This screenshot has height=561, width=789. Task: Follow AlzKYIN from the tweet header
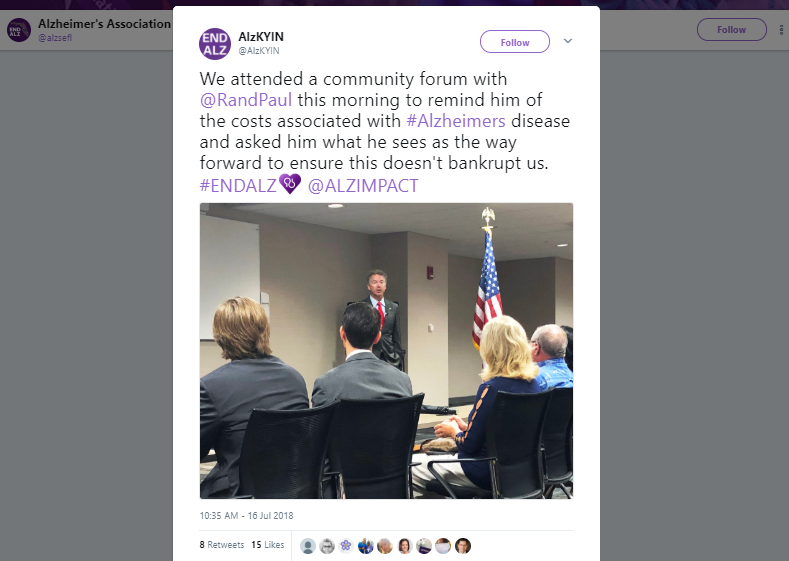(515, 42)
